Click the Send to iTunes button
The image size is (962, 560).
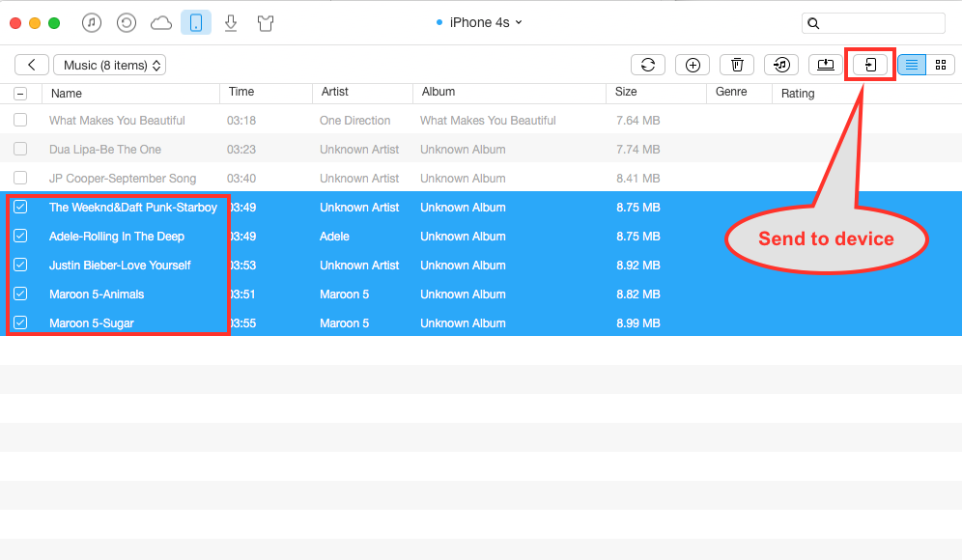click(781, 65)
